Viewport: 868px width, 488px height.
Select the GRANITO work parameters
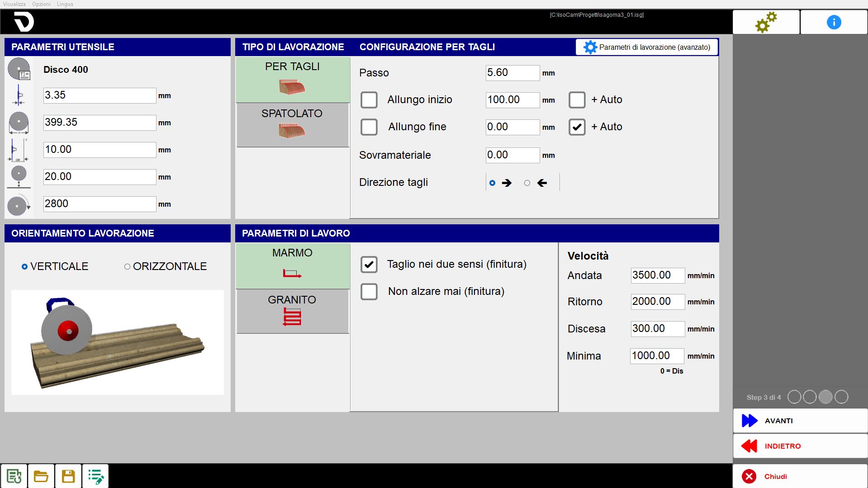click(x=293, y=311)
